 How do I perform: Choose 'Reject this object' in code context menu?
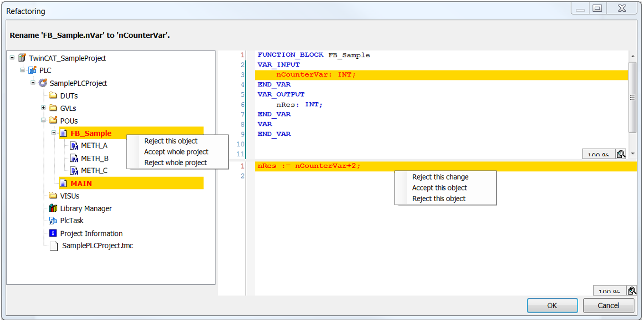pyautogui.click(x=439, y=199)
